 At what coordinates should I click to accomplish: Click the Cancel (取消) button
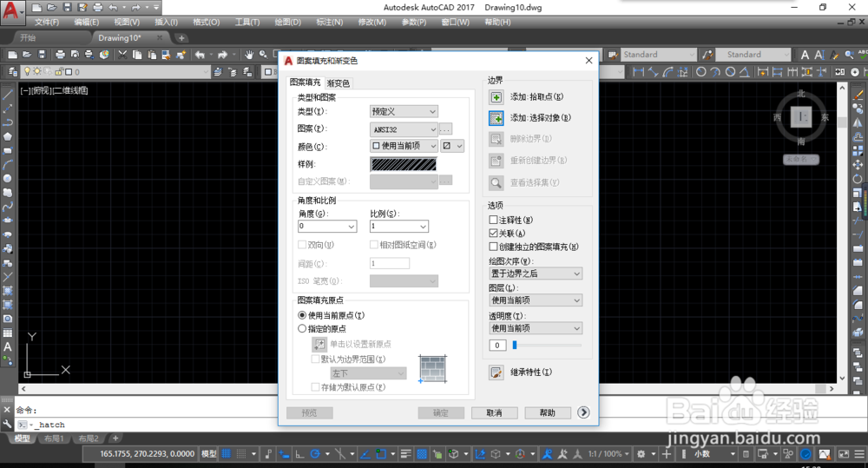(x=495, y=412)
